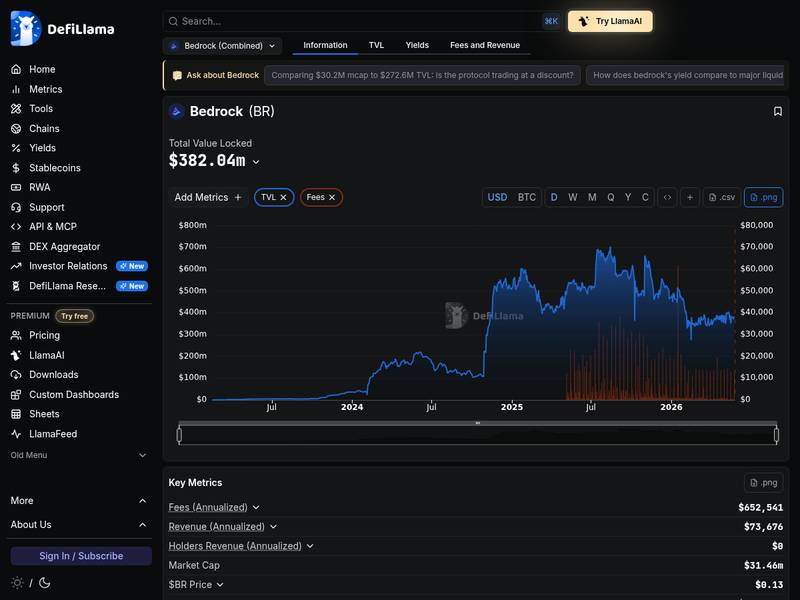The width and height of the screenshot is (800, 600).
Task: Set chart interval to Monthly (M)
Action: 592,197
